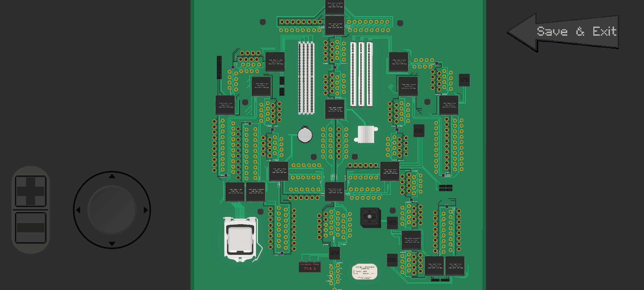Click the Completion Rate 72.9% display

point(310,267)
